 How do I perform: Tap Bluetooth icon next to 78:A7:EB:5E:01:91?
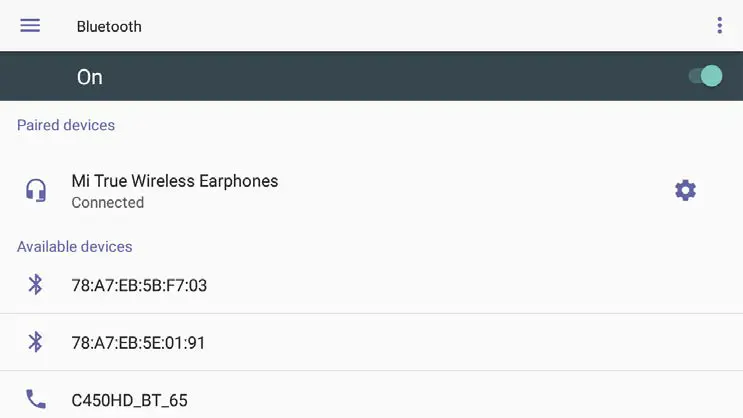coord(36,342)
